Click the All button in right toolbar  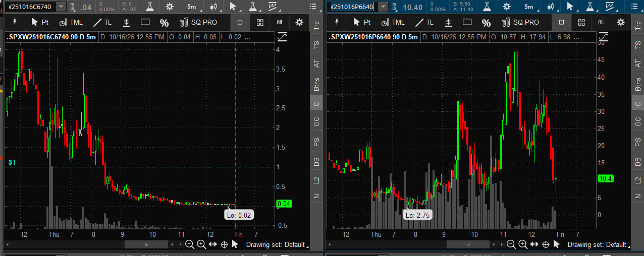(601, 22)
